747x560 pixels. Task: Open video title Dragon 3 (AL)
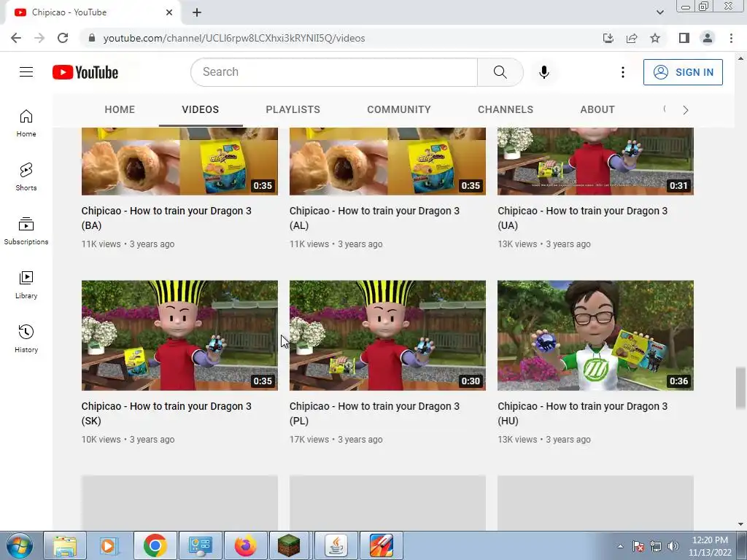374,218
